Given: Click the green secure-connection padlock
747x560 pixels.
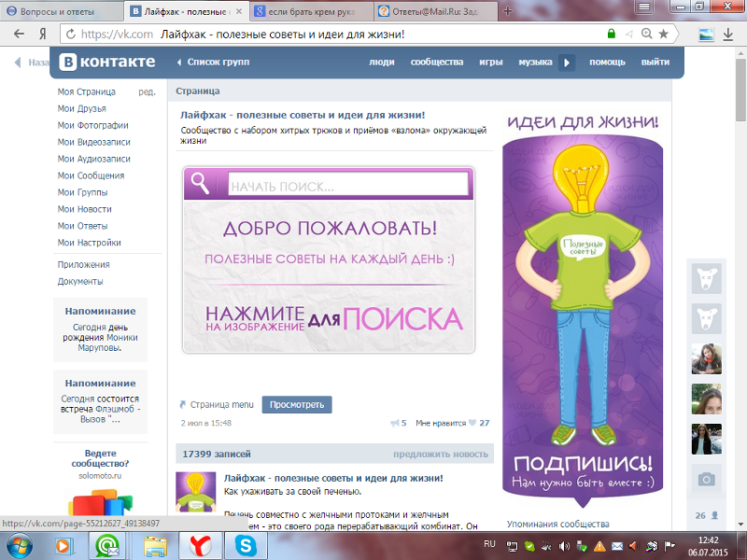Looking at the screenshot, I should click(x=612, y=34).
